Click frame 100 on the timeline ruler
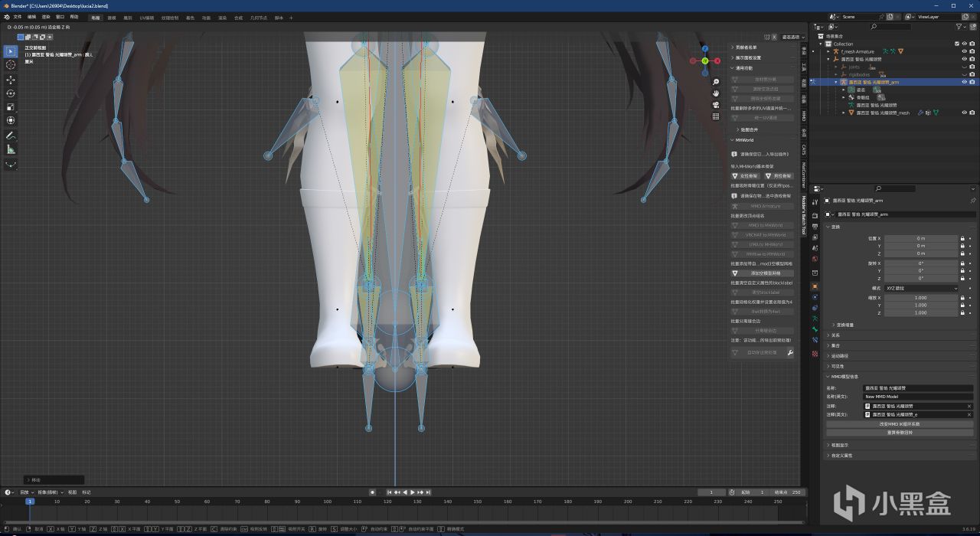Image resolution: width=980 pixels, height=536 pixels. tap(328, 502)
